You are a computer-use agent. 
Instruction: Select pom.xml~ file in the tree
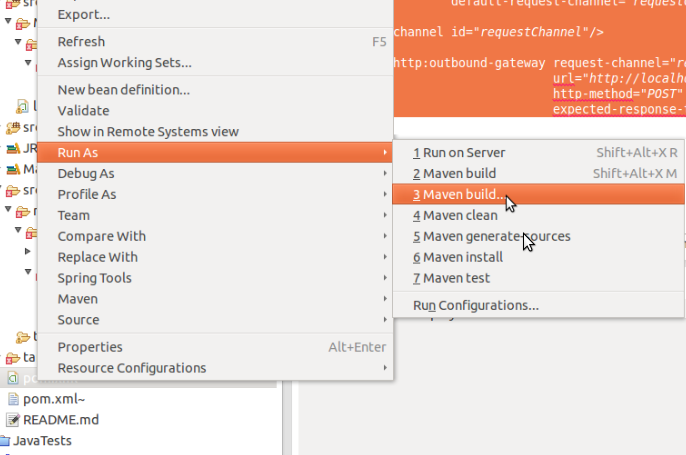pyautogui.click(x=54, y=399)
